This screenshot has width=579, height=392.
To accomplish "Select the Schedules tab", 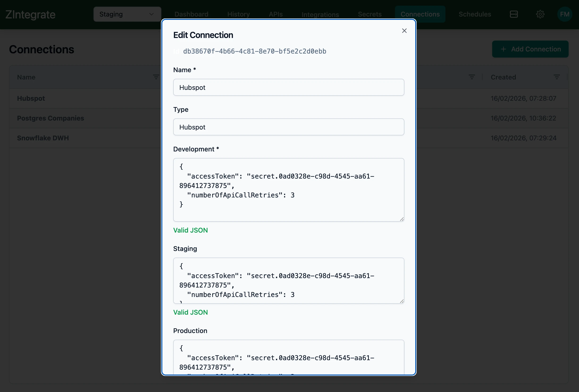I will click(474, 14).
